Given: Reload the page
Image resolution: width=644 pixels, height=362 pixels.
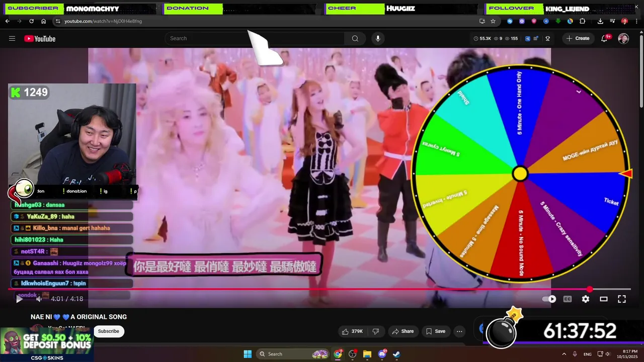Looking at the screenshot, I should pos(31,21).
